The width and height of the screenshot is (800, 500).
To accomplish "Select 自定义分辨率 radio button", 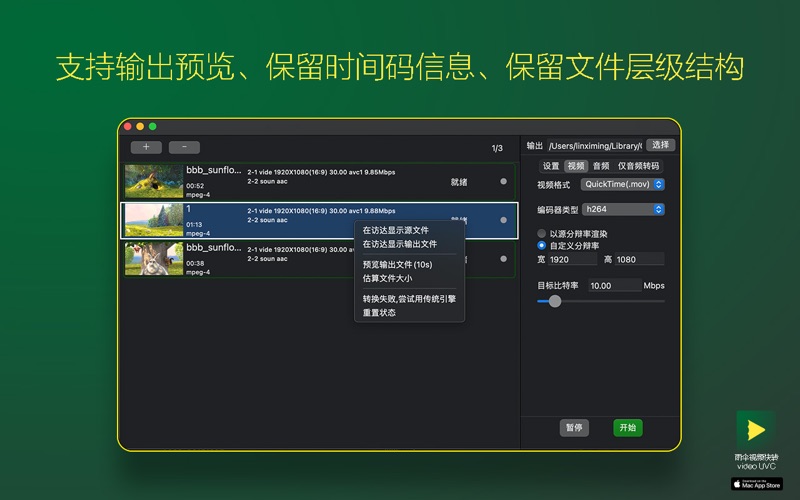I will coord(542,245).
